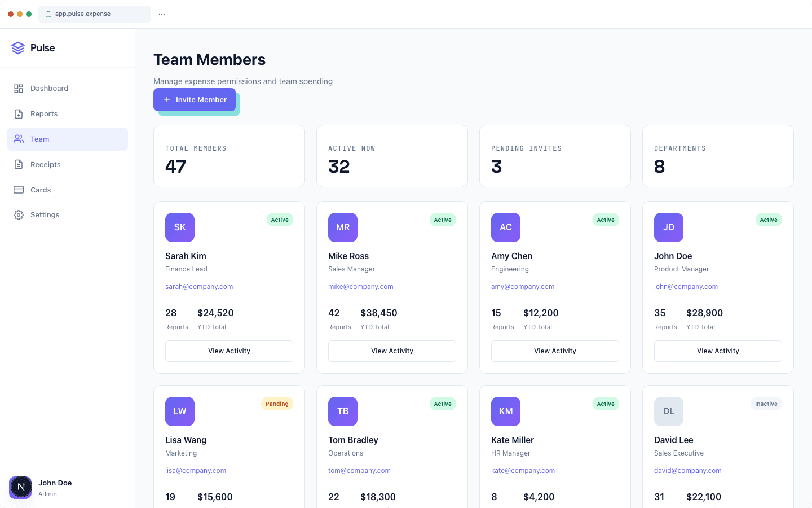Click Lisa Wang's LW avatar
Image resolution: width=812 pixels, height=508 pixels.
click(180, 411)
